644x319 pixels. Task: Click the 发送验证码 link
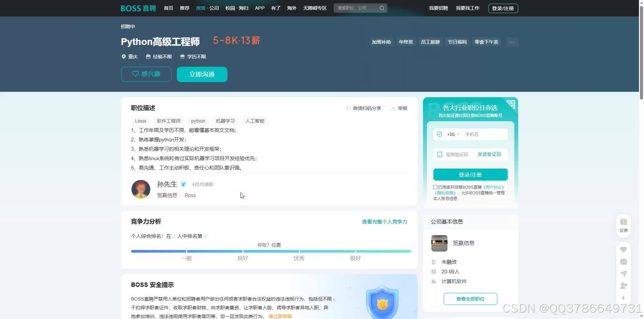(x=489, y=154)
